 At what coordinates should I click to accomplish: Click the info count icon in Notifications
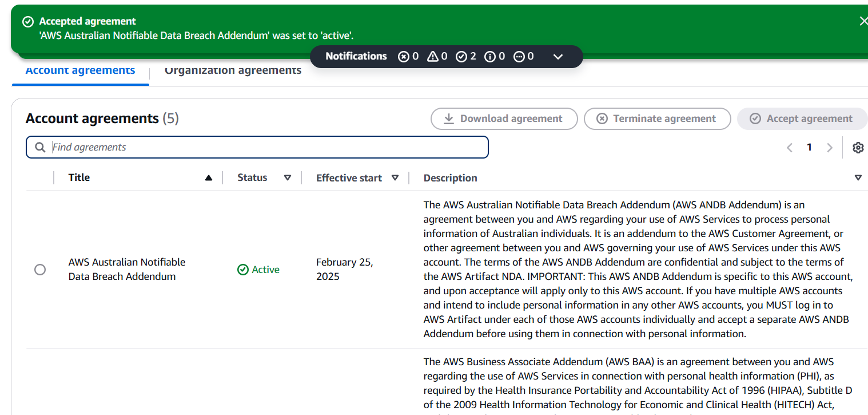[x=490, y=56]
